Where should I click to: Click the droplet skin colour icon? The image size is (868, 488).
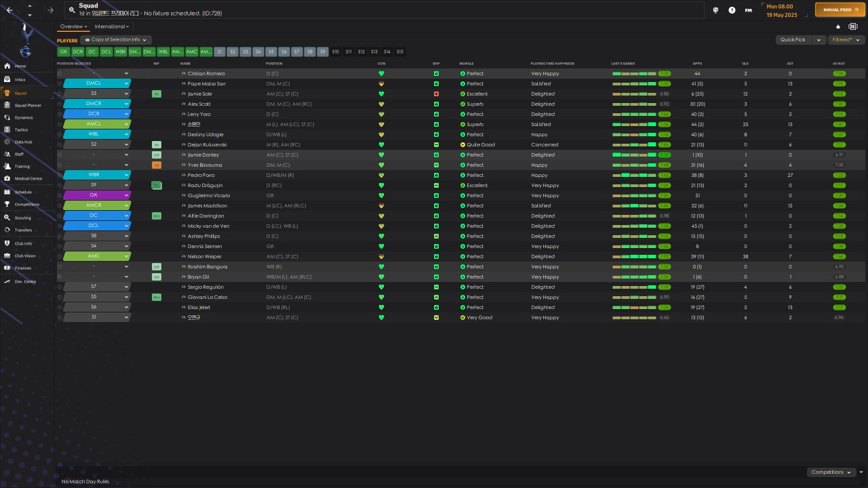(x=838, y=27)
